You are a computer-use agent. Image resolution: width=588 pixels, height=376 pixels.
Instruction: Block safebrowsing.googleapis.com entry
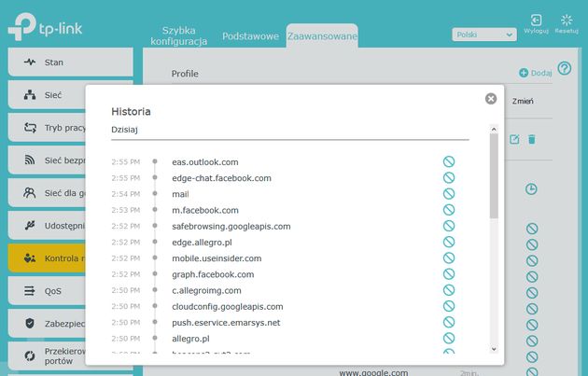(x=449, y=226)
